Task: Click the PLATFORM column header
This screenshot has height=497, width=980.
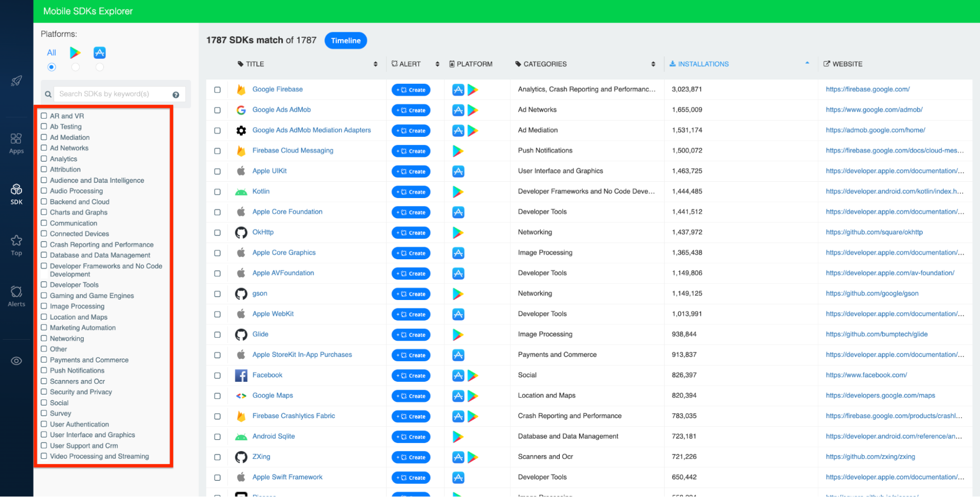Action: [471, 64]
